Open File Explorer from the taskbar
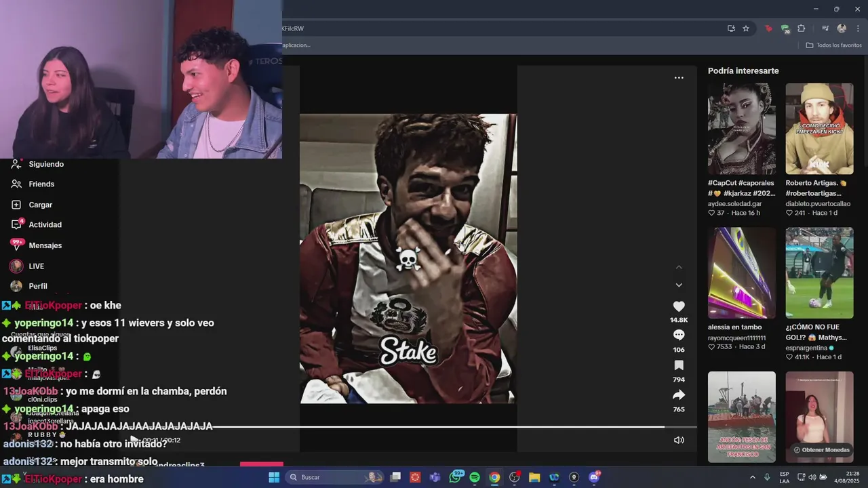Viewport: 868px width, 488px height. [x=534, y=477]
